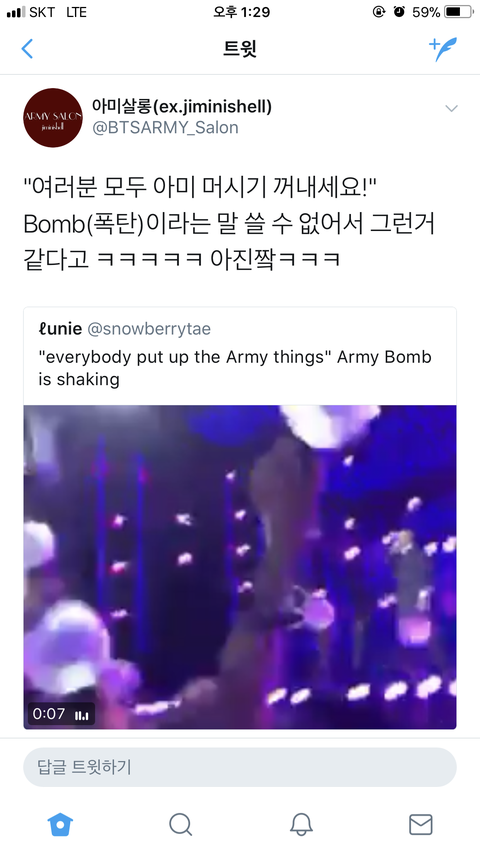Viewport: 480px width, 853px height.
Task: Open the Search magnifier tab
Action: pos(180,824)
